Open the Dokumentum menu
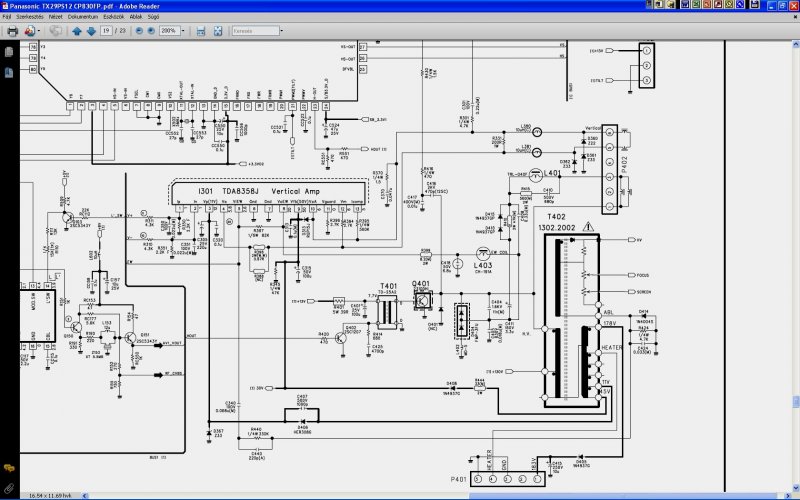Viewport: 800px width, 500px height. (x=83, y=17)
